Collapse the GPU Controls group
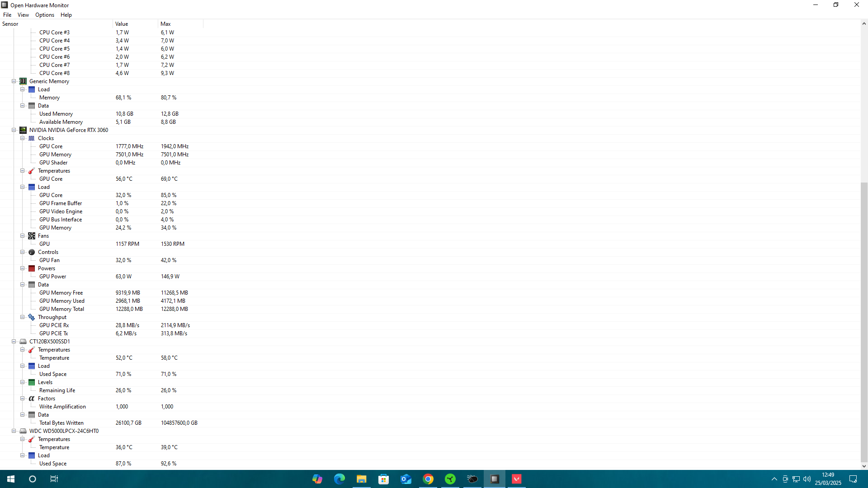The image size is (868, 488). point(23,252)
